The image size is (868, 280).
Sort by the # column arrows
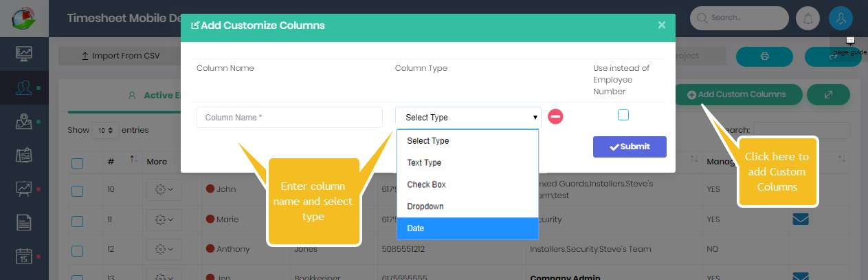[x=133, y=161]
